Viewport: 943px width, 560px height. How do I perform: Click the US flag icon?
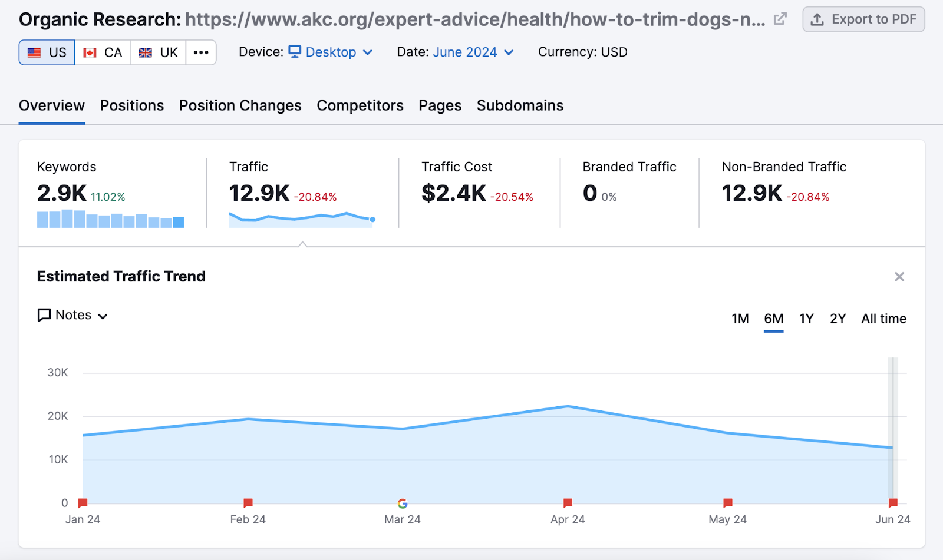(34, 52)
